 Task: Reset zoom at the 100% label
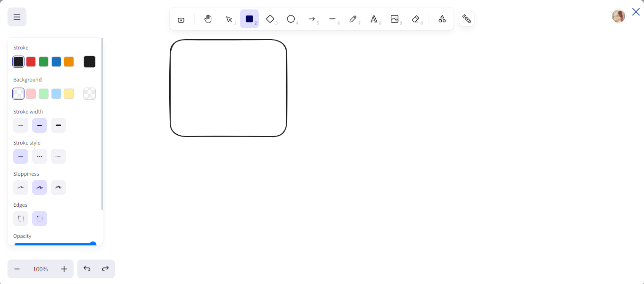click(x=41, y=269)
